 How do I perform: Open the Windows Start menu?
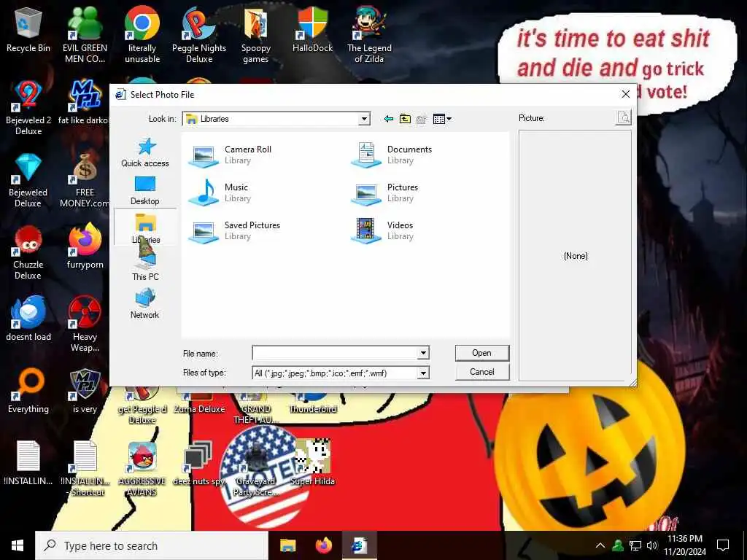pos(18,545)
